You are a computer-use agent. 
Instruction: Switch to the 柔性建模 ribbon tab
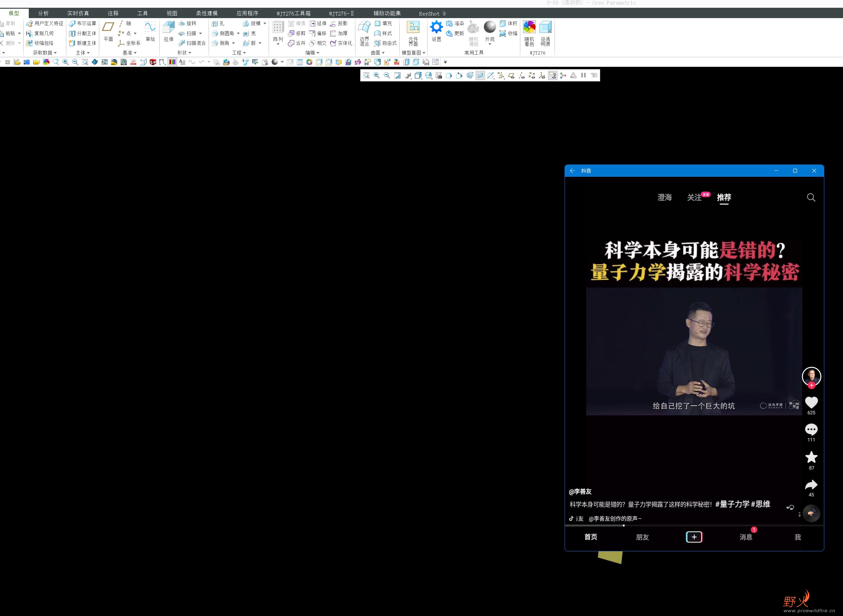(x=207, y=14)
